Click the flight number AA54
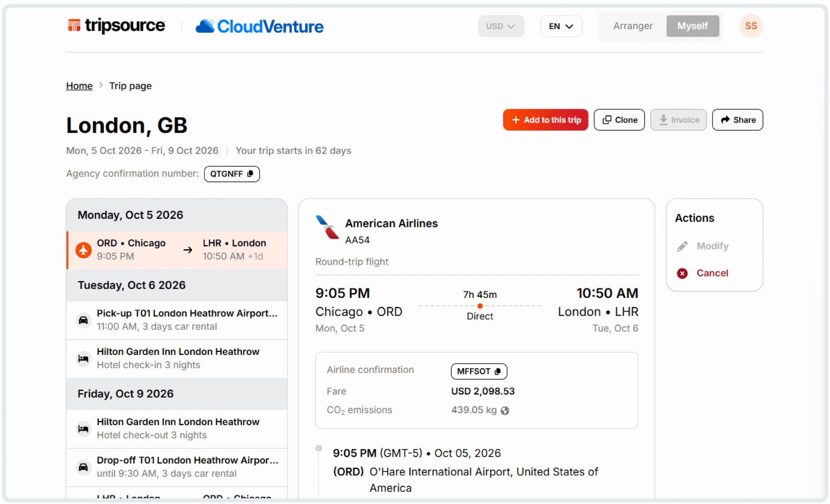The image size is (830, 504). [x=357, y=240]
